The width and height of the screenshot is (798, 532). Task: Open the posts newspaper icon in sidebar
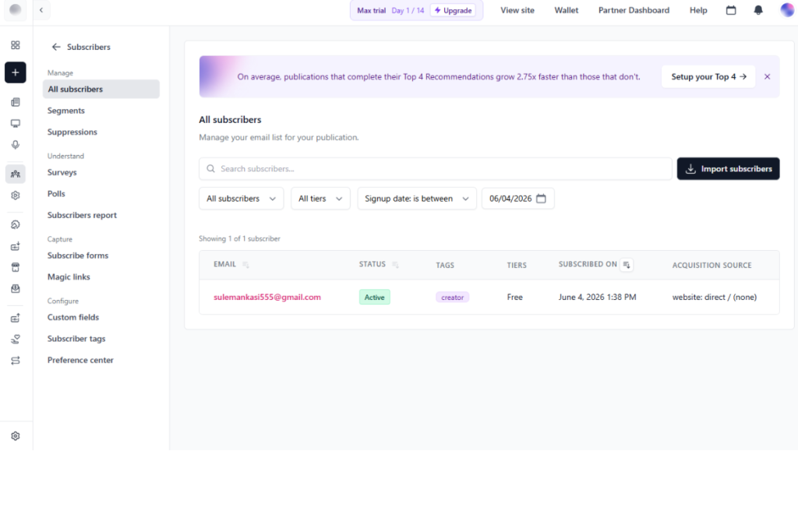(x=16, y=102)
